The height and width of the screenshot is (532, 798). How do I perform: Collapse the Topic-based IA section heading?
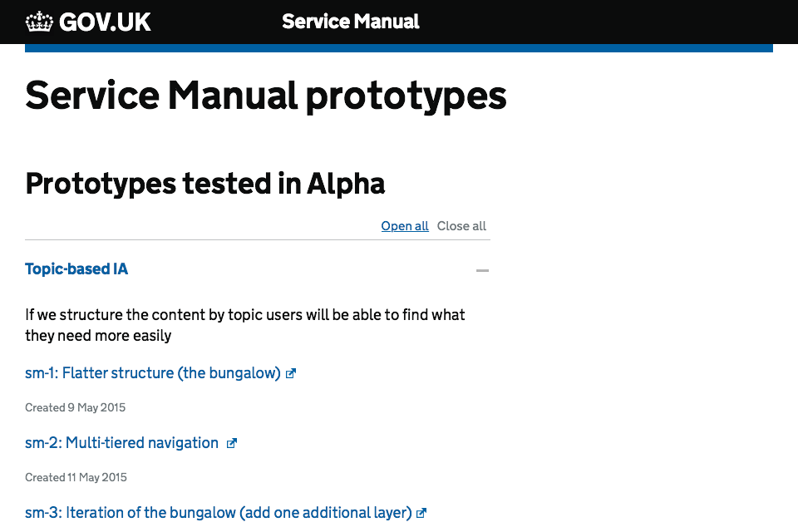tap(76, 268)
